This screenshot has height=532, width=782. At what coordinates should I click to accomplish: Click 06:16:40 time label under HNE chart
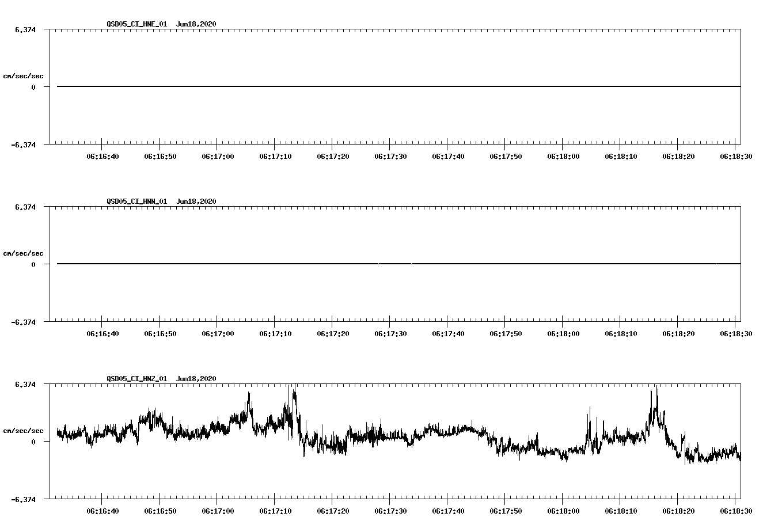(103, 156)
